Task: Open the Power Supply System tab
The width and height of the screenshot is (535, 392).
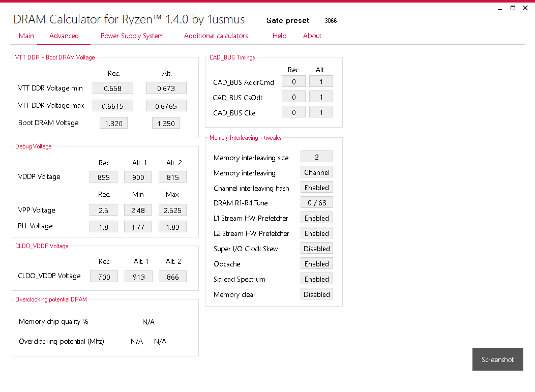Action: click(x=132, y=36)
